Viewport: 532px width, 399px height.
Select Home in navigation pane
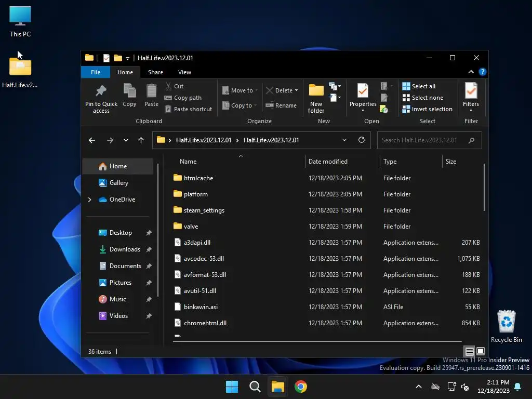(x=118, y=166)
